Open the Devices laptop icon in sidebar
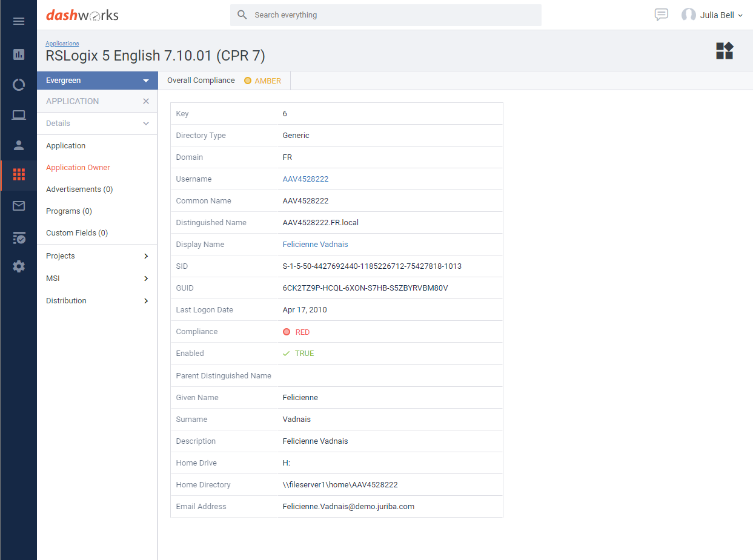The width and height of the screenshot is (753, 560). (x=19, y=115)
